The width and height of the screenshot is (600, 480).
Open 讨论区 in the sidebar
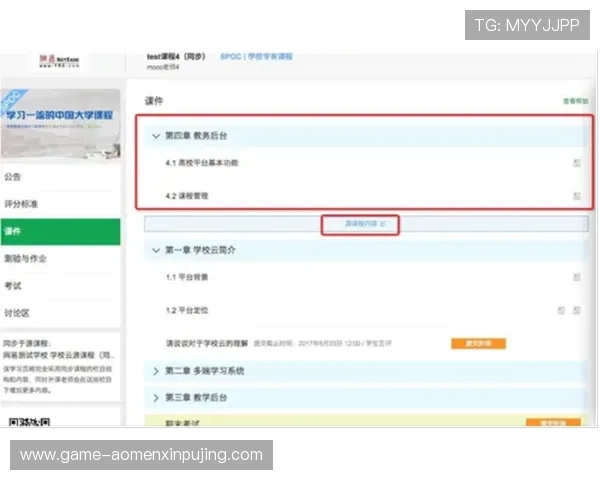point(60,313)
